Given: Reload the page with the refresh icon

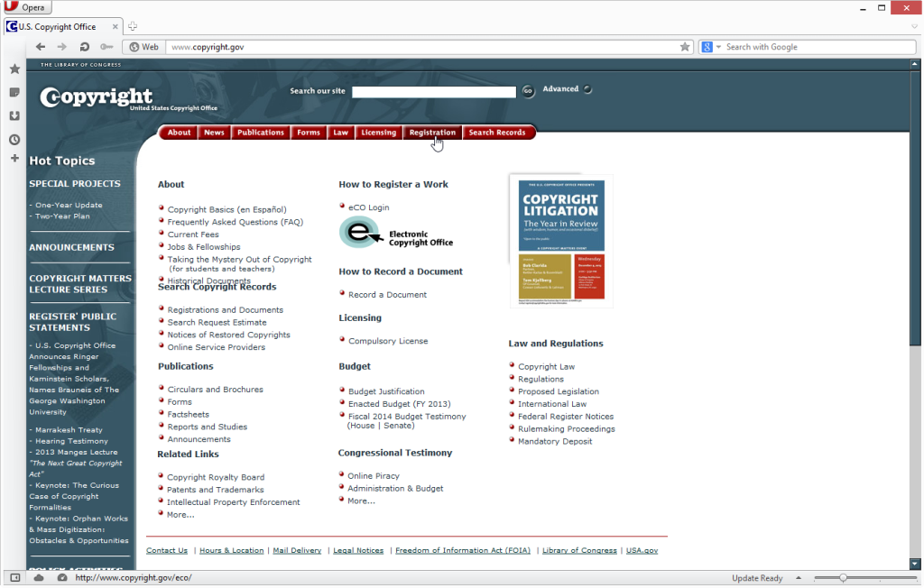Looking at the screenshot, I should pos(84,47).
